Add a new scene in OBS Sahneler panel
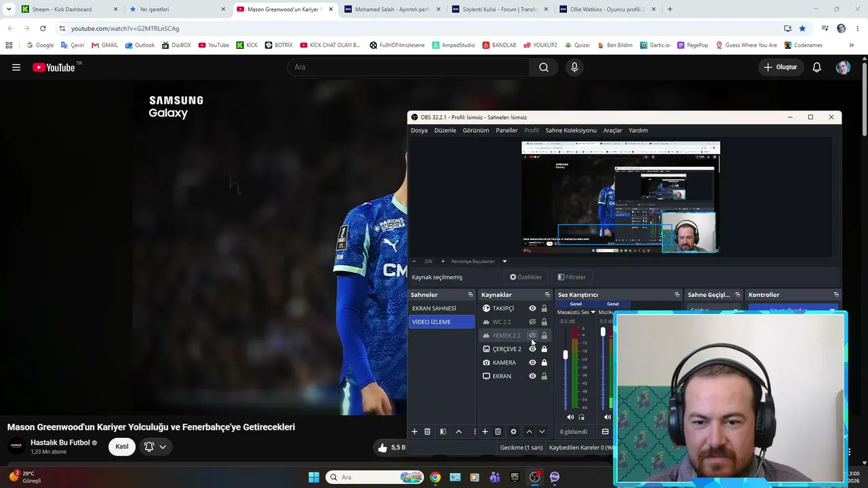This screenshot has height=488, width=868. click(x=414, y=432)
